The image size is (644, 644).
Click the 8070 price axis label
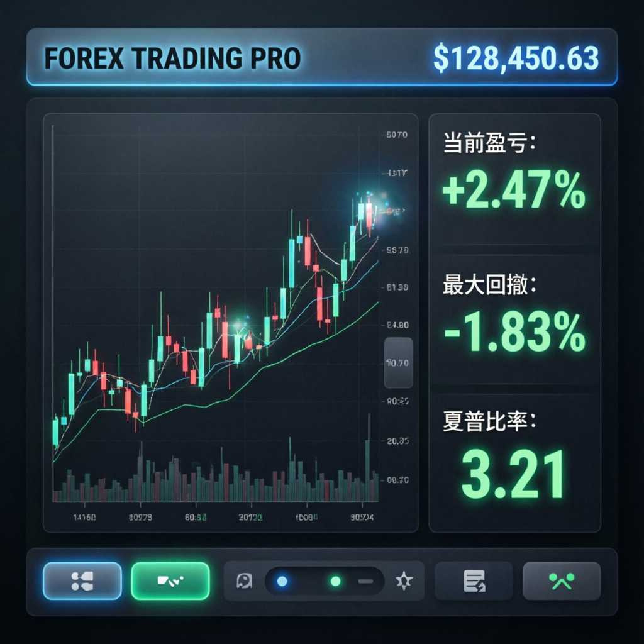(x=397, y=135)
